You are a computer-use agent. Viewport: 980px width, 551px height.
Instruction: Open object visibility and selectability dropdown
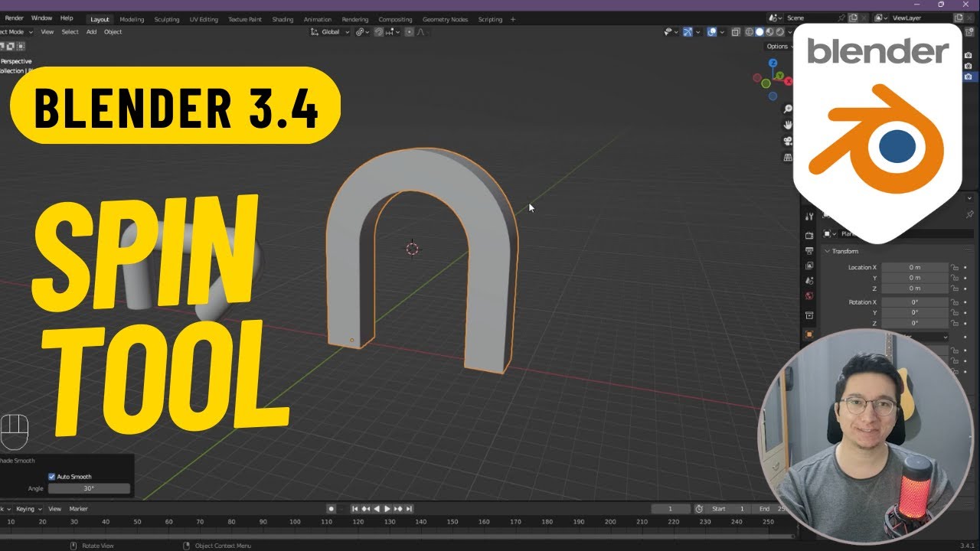tap(671, 32)
